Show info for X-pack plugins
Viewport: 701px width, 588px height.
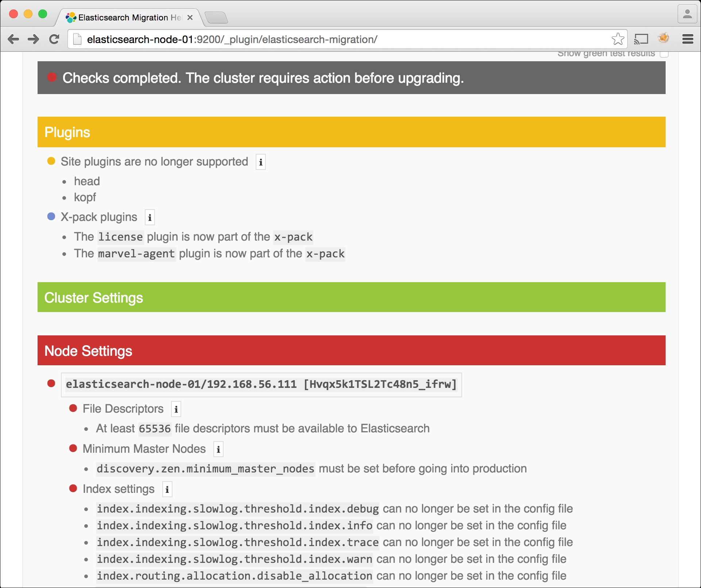click(150, 218)
